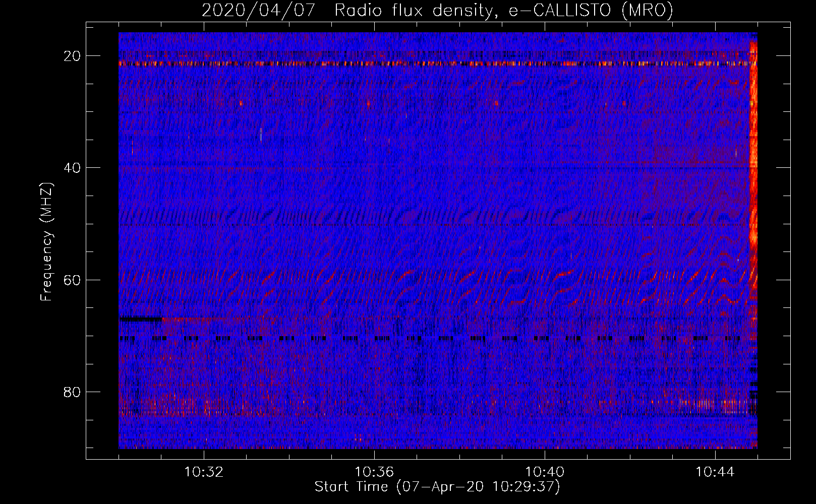Click the '10:40' time tick label
Image resolution: width=816 pixels, height=504 pixels.
pos(545,472)
